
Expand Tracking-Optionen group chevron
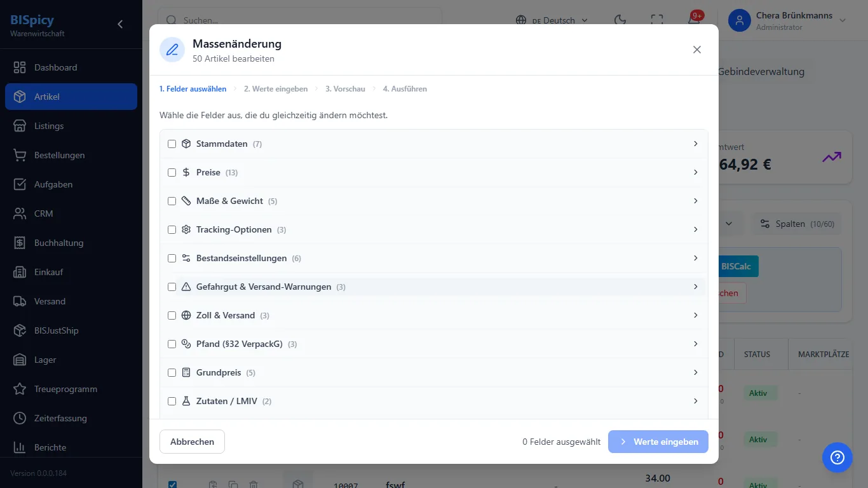tap(696, 229)
